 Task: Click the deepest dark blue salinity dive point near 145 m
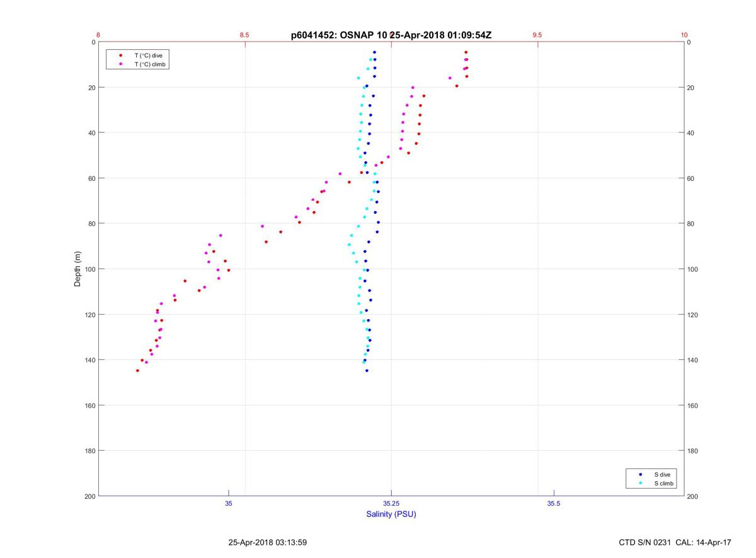[x=367, y=371]
